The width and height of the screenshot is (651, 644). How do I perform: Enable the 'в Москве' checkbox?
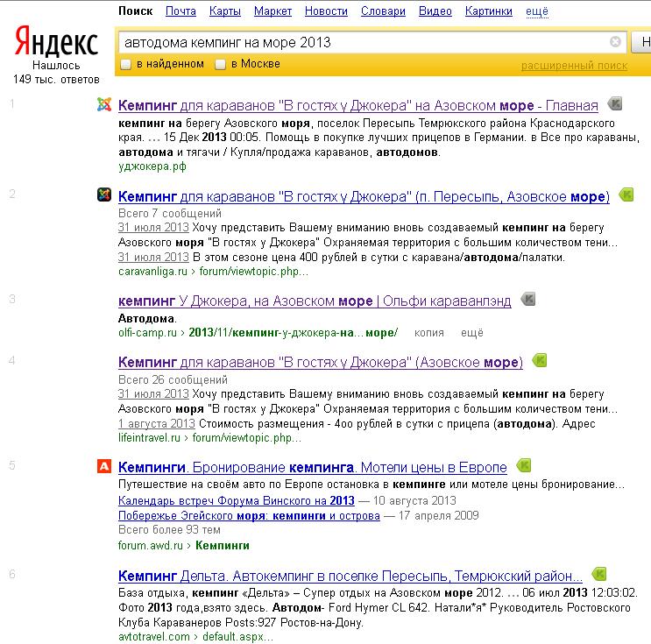[220, 64]
